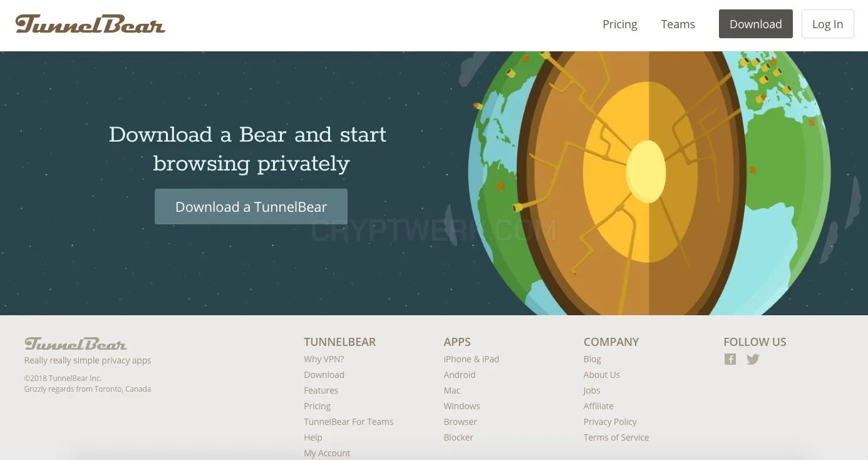The image size is (868, 460).
Task: Read the Blog link under Company
Action: click(x=592, y=359)
